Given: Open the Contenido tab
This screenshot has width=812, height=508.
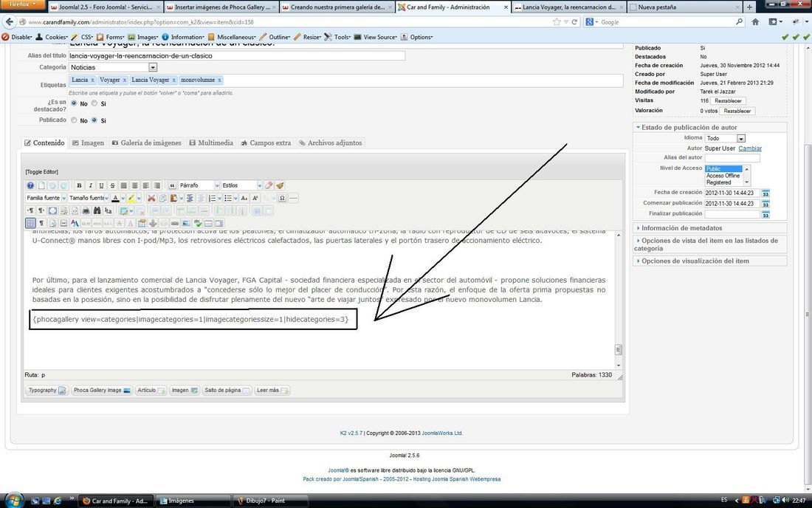Looking at the screenshot, I should (44, 143).
